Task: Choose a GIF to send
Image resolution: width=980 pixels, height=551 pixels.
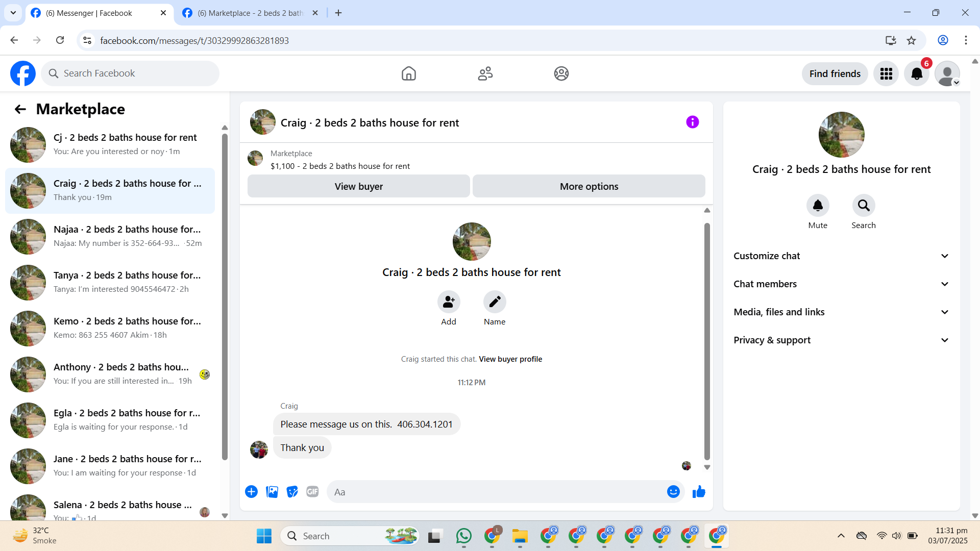Action: pos(312,492)
